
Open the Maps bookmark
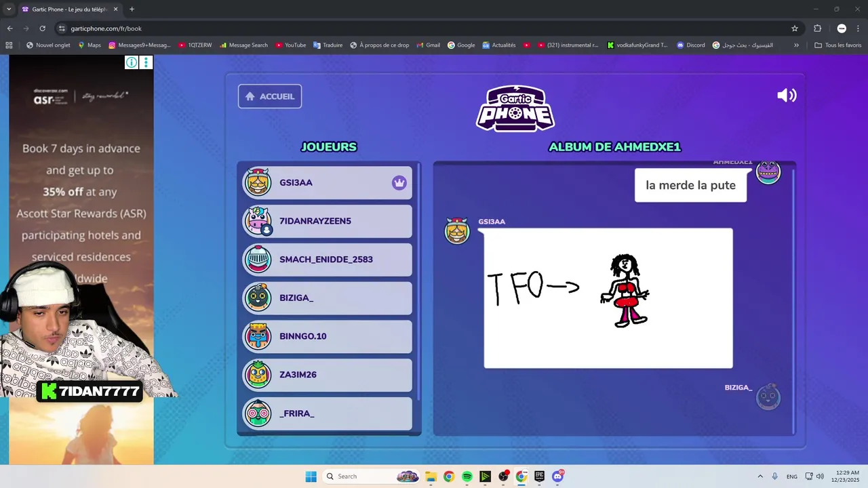pyautogui.click(x=90, y=45)
